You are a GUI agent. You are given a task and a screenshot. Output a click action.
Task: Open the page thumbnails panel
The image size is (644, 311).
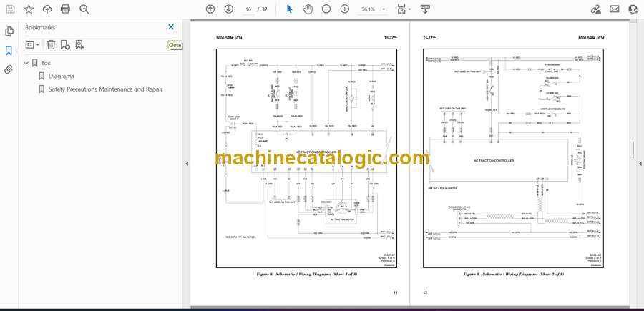pos(9,31)
